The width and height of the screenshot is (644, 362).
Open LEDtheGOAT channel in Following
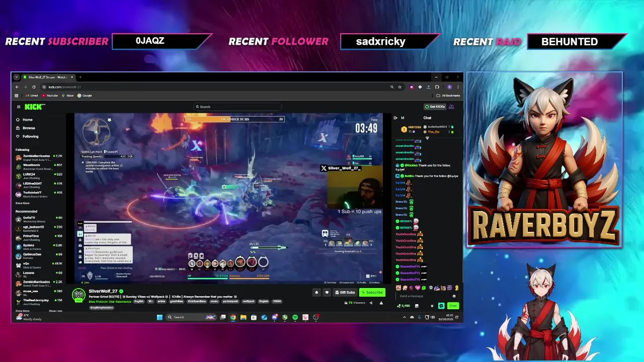pos(39,185)
